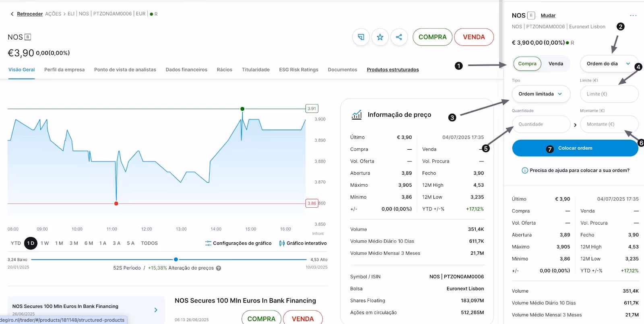Click VENDA button under the news article
The image size is (644, 324).
pos(303,318)
